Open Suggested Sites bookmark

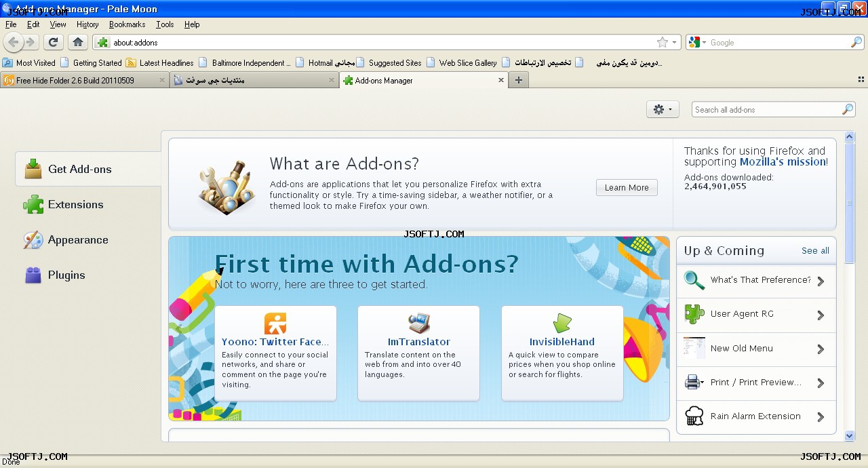click(389, 62)
